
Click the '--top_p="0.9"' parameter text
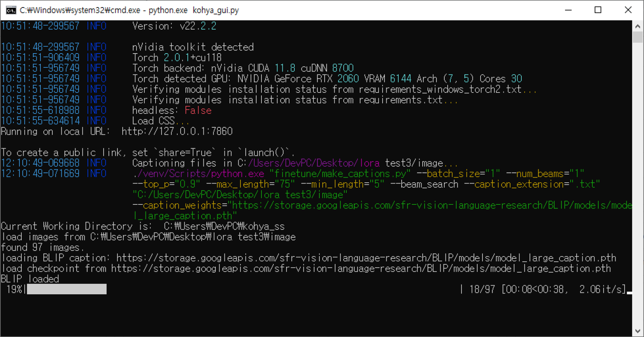[166, 184]
